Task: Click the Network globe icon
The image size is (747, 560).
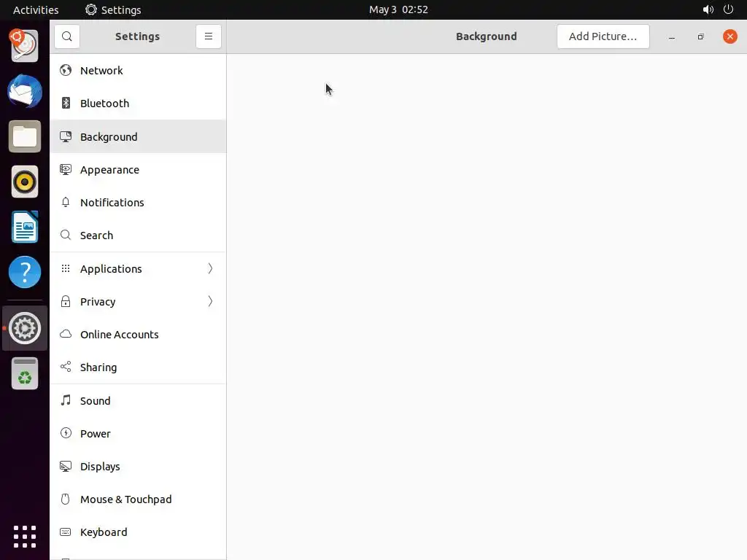Action: click(x=66, y=71)
